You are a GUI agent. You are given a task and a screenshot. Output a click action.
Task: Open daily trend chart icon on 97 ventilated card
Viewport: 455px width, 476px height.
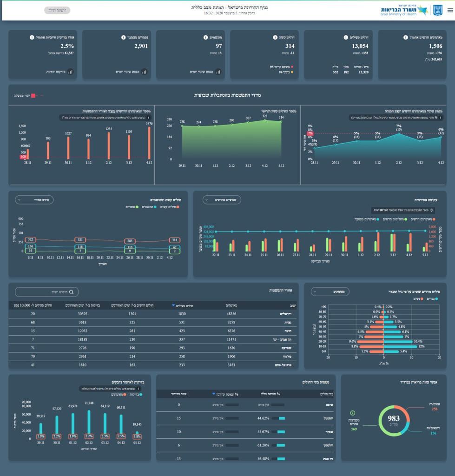[x=218, y=72]
